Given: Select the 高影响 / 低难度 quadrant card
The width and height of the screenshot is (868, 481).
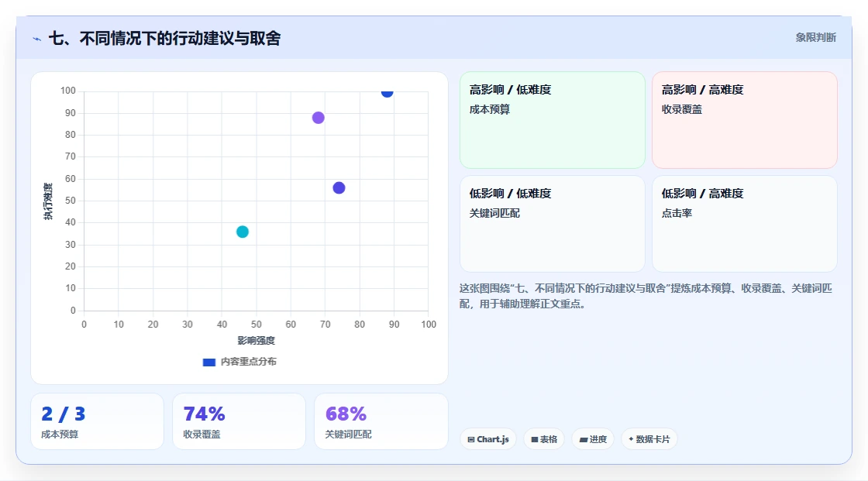Looking at the screenshot, I should pyautogui.click(x=553, y=119).
